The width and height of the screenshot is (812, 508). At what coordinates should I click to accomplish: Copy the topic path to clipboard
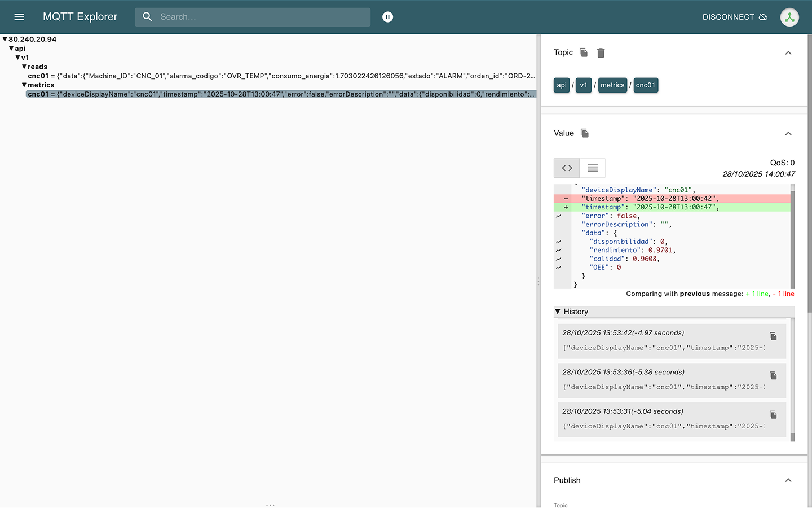(584, 52)
